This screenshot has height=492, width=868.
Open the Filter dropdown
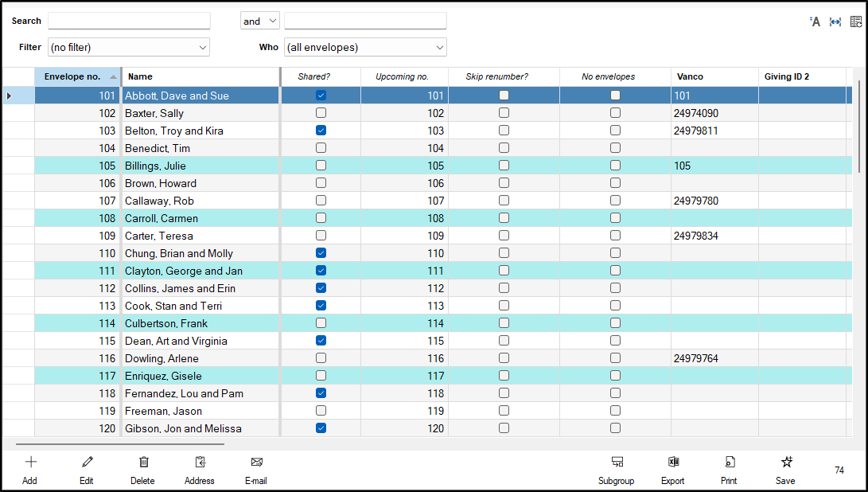(129, 48)
